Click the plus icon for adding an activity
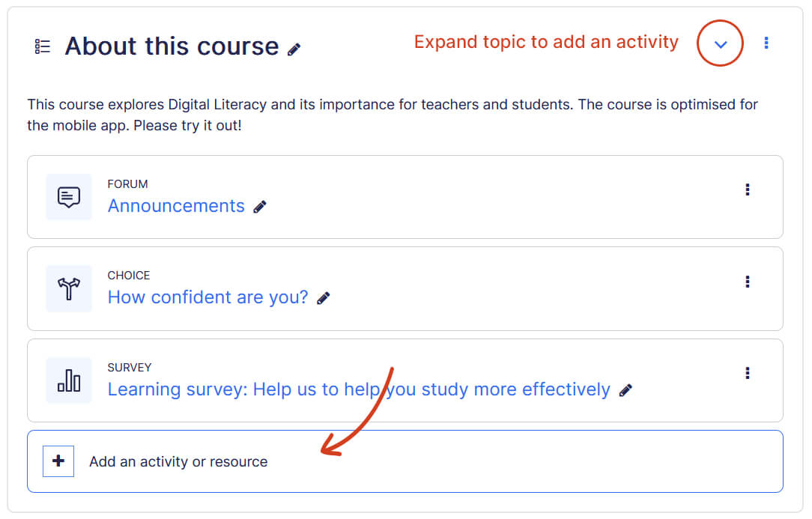 click(x=58, y=461)
